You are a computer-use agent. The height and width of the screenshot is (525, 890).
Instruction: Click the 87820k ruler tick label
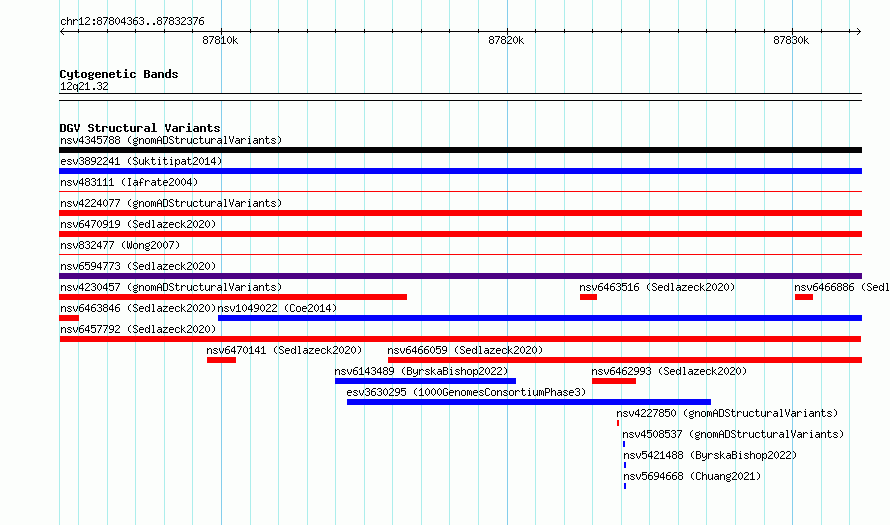(x=506, y=40)
